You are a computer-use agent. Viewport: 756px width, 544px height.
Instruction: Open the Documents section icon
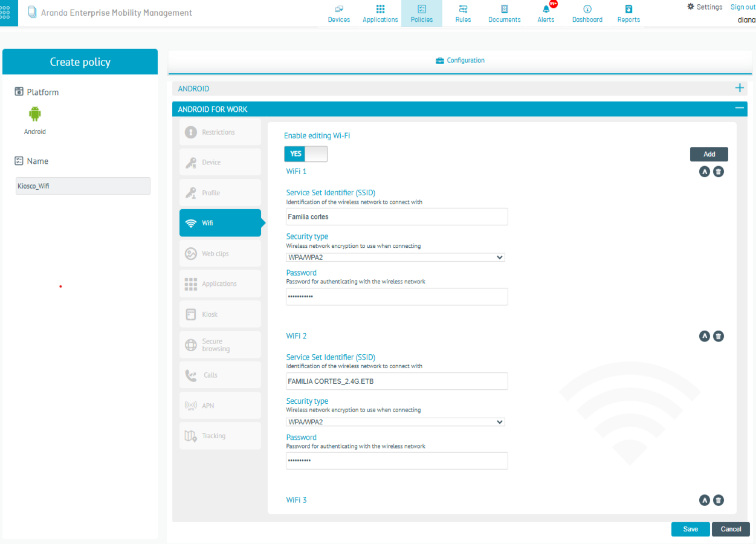pyautogui.click(x=505, y=9)
